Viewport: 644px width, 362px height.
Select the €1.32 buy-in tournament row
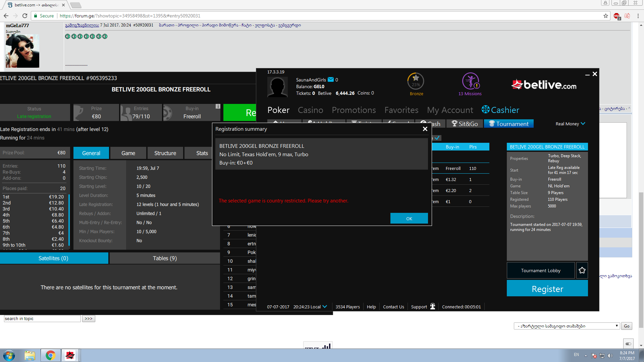[460, 180]
